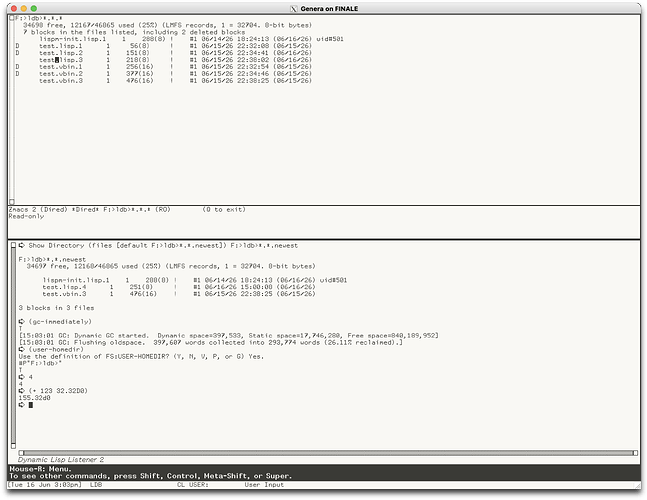This screenshot has height=500, width=647.
Task: Click the '34698 free, 12167/46065 used' line
Action: [x=168, y=25]
